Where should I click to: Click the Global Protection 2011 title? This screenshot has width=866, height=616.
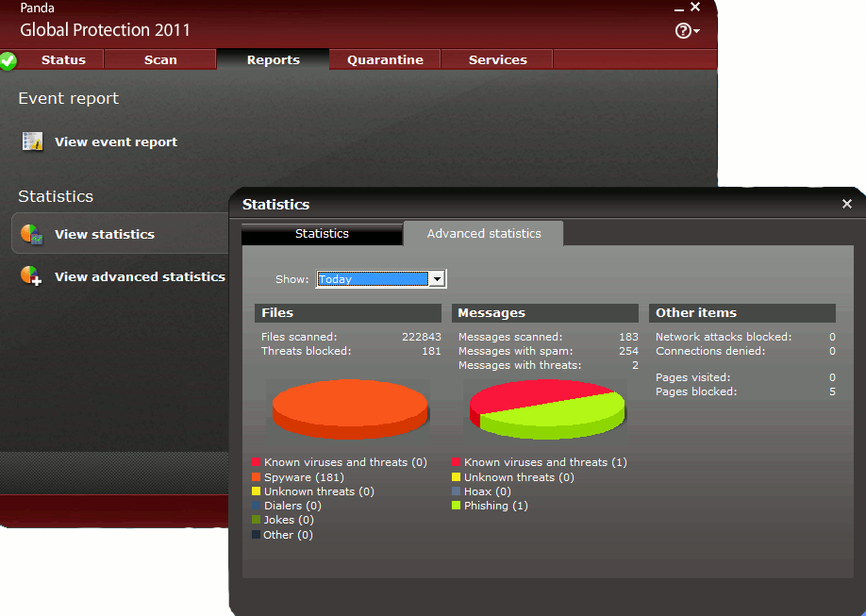pyautogui.click(x=105, y=30)
